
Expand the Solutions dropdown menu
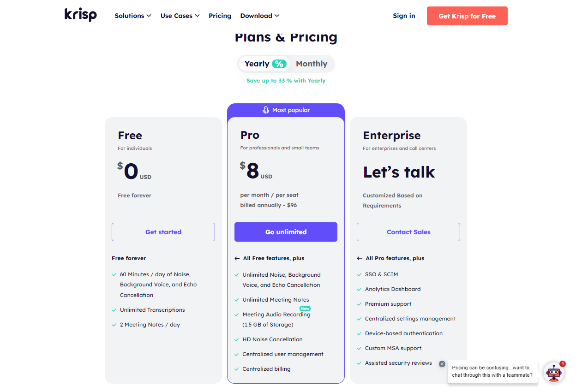pyautogui.click(x=133, y=16)
